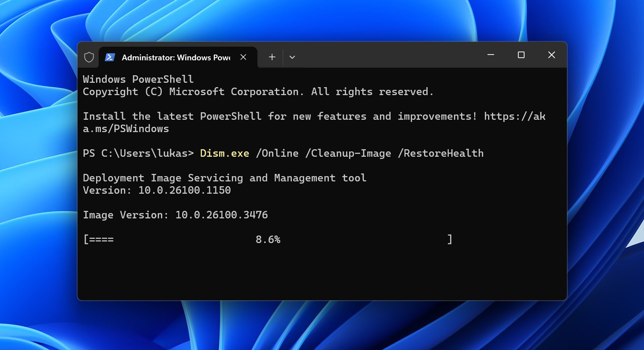Click Image Version: 10.0.26100.3476 line

point(175,215)
